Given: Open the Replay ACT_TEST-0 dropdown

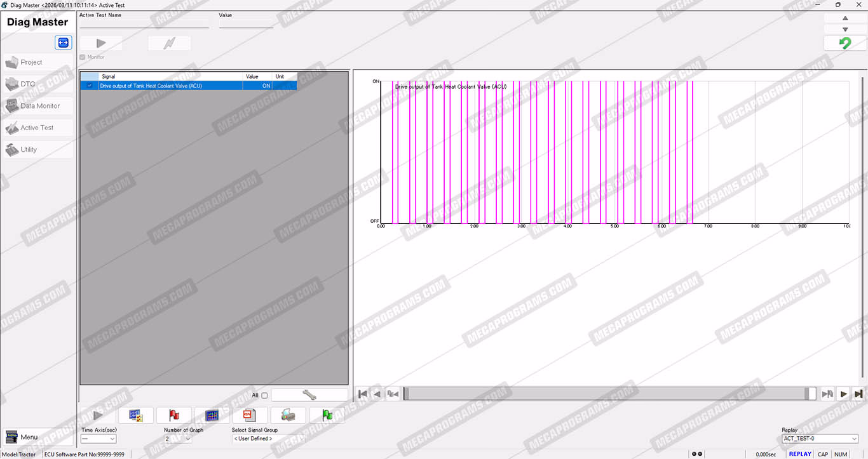Looking at the screenshot, I should pyautogui.click(x=820, y=439).
